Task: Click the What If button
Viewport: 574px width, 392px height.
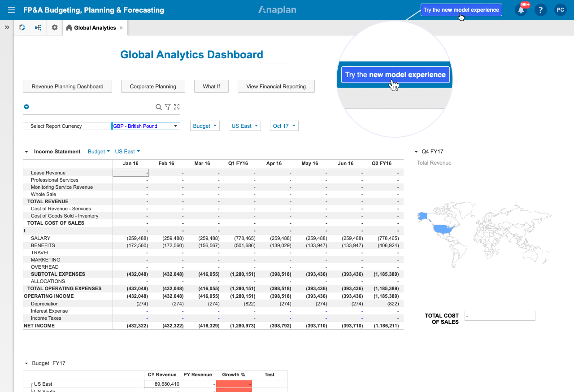Action: pos(211,87)
